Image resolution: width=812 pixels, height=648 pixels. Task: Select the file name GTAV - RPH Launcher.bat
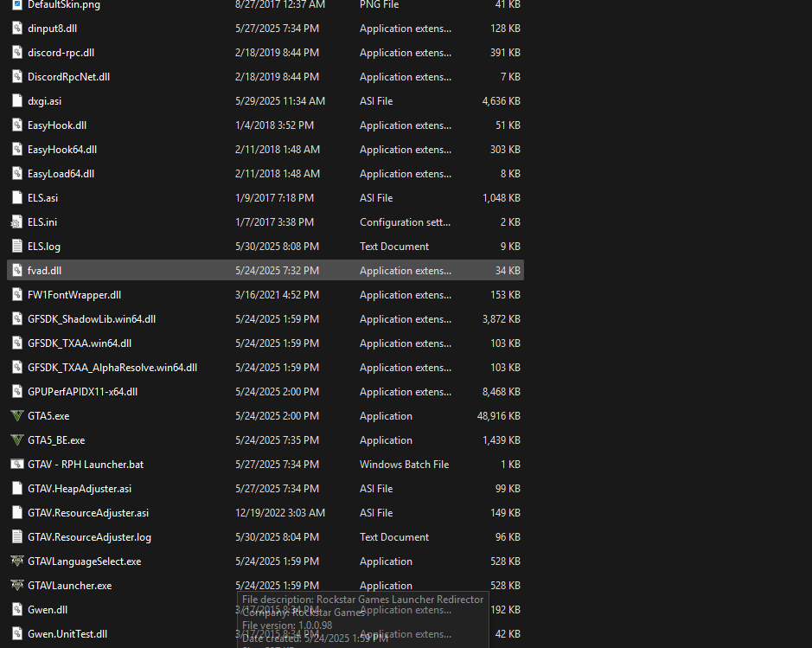tap(86, 464)
